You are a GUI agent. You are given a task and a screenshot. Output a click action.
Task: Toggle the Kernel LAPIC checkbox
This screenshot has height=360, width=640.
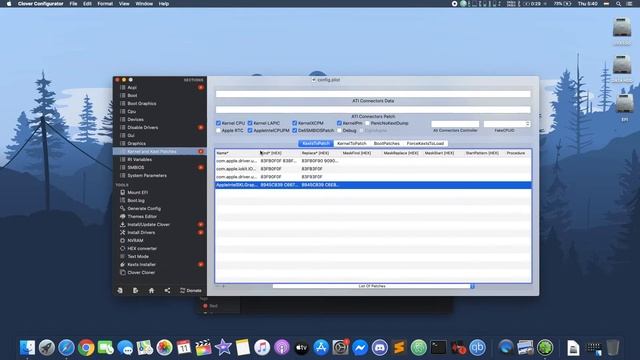click(250, 123)
